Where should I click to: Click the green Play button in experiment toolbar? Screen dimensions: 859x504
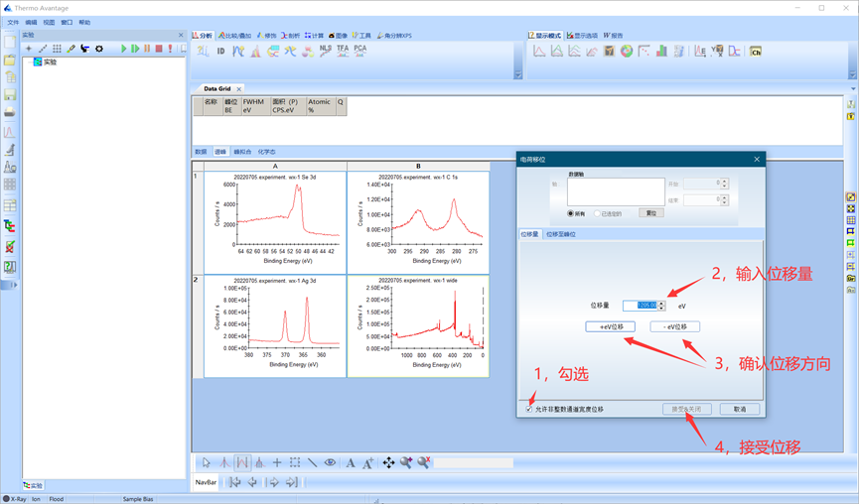[124, 49]
